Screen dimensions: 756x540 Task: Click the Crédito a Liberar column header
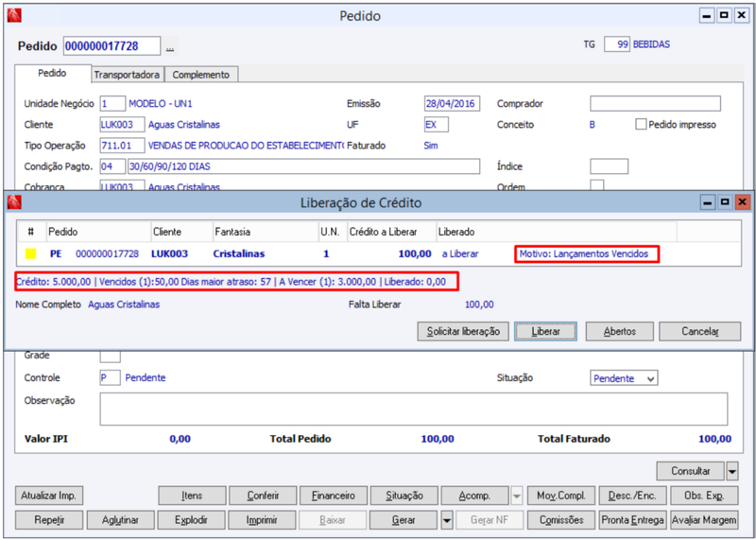pos(392,232)
